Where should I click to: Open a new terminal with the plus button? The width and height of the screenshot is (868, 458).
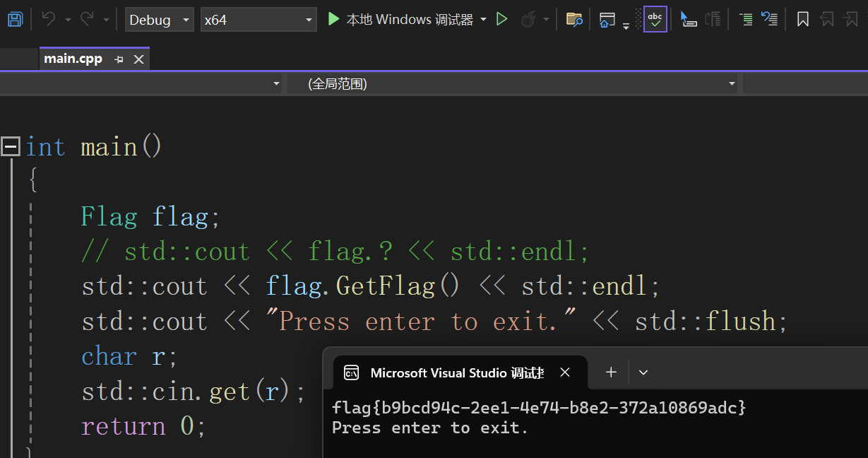tap(610, 372)
